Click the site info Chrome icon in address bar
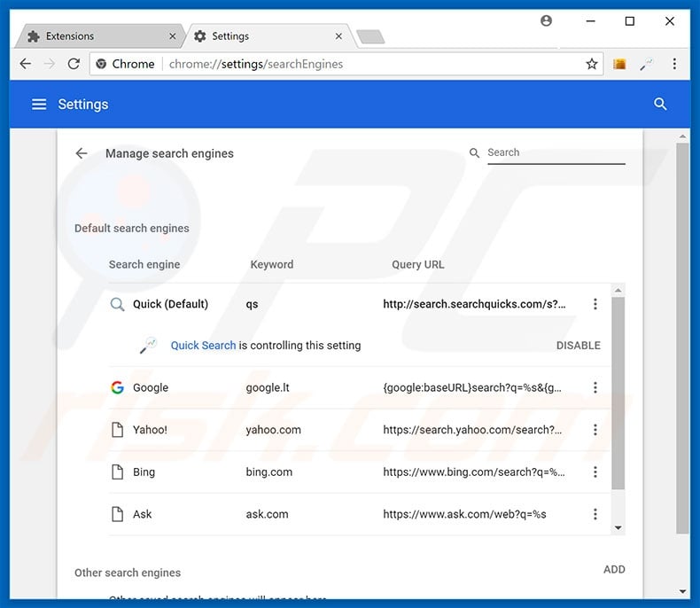Image resolution: width=700 pixels, height=608 pixels. (x=101, y=64)
